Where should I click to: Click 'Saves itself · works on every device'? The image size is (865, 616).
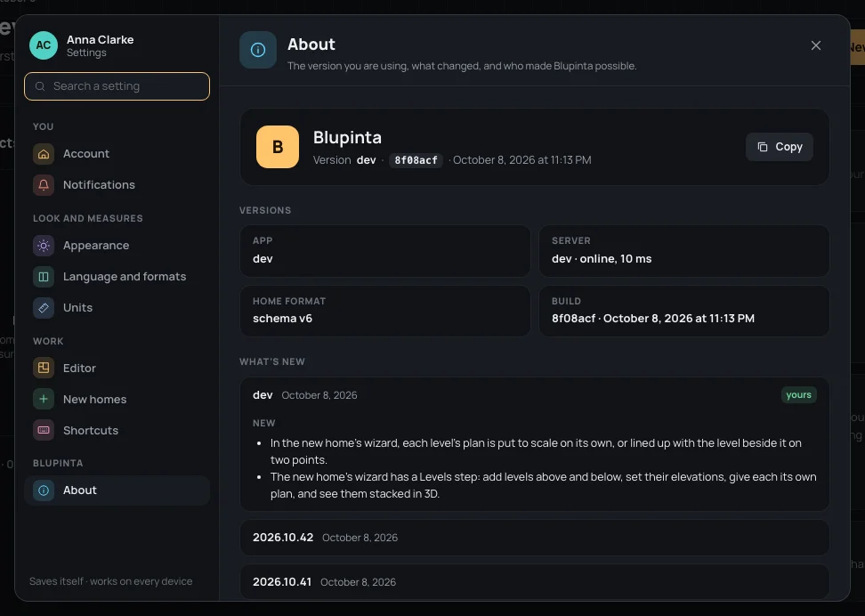pos(111,581)
